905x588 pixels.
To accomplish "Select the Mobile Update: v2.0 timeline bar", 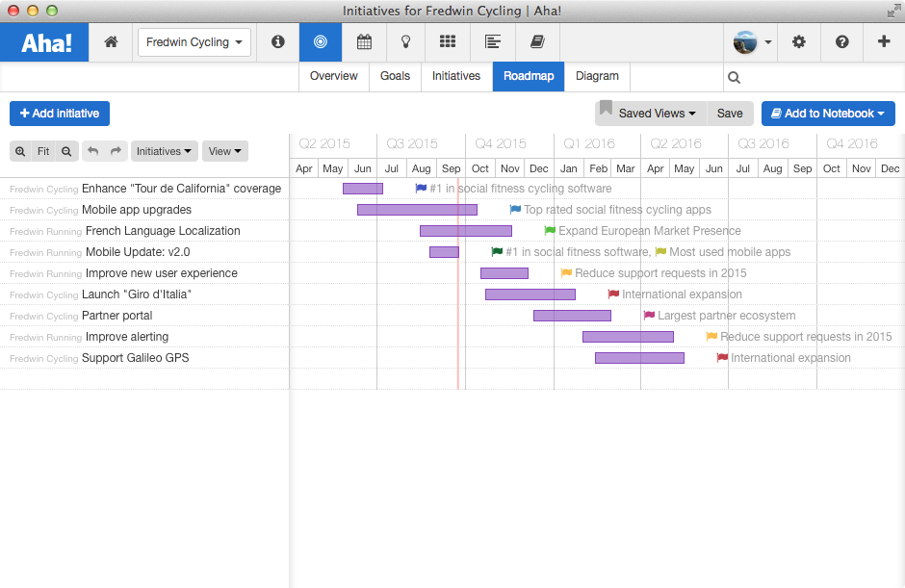I will (x=444, y=251).
